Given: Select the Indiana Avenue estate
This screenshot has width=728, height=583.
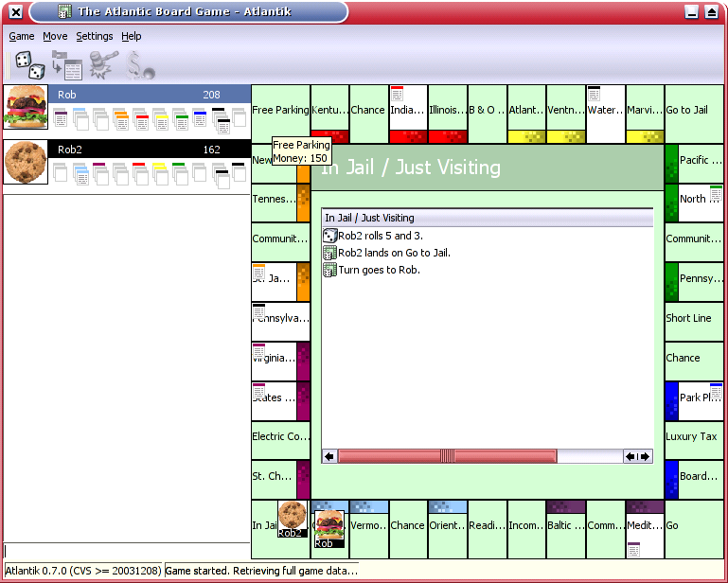Looking at the screenshot, I should pyautogui.click(x=408, y=114).
